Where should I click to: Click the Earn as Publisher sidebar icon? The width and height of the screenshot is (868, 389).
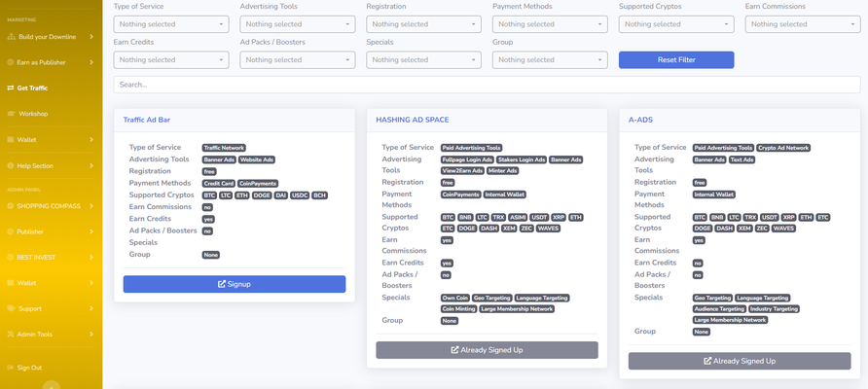[x=11, y=62]
